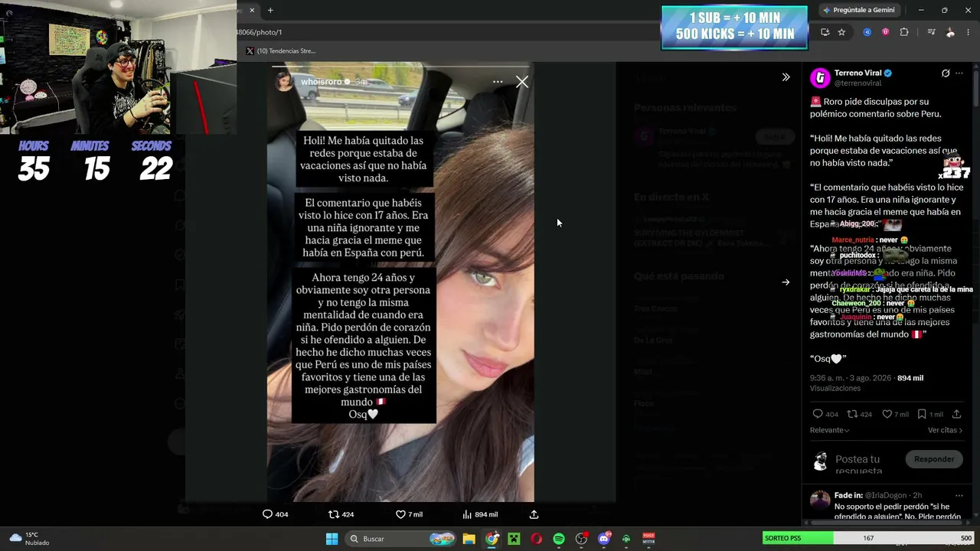Open media controls in browser toolbar

click(931, 32)
